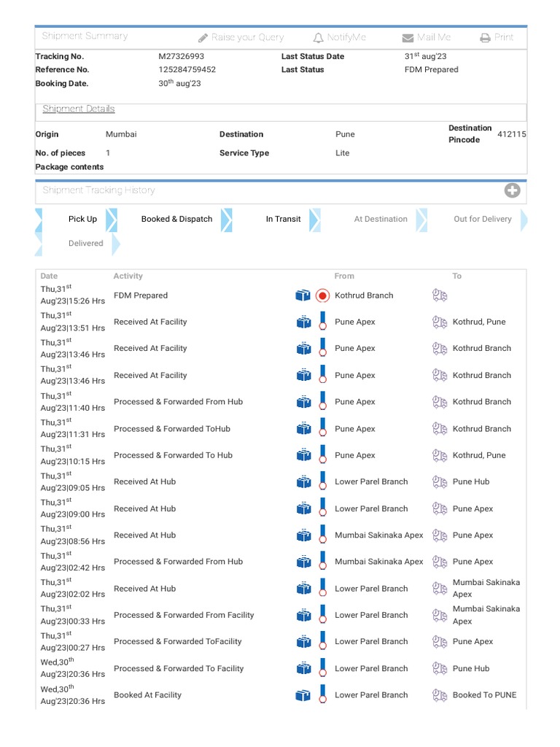Open the Shipment Details link
The width and height of the screenshot is (560, 747).
click(79, 109)
